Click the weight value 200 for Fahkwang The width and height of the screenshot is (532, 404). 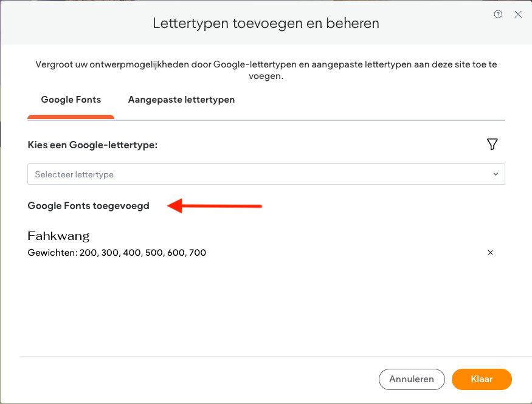point(88,253)
